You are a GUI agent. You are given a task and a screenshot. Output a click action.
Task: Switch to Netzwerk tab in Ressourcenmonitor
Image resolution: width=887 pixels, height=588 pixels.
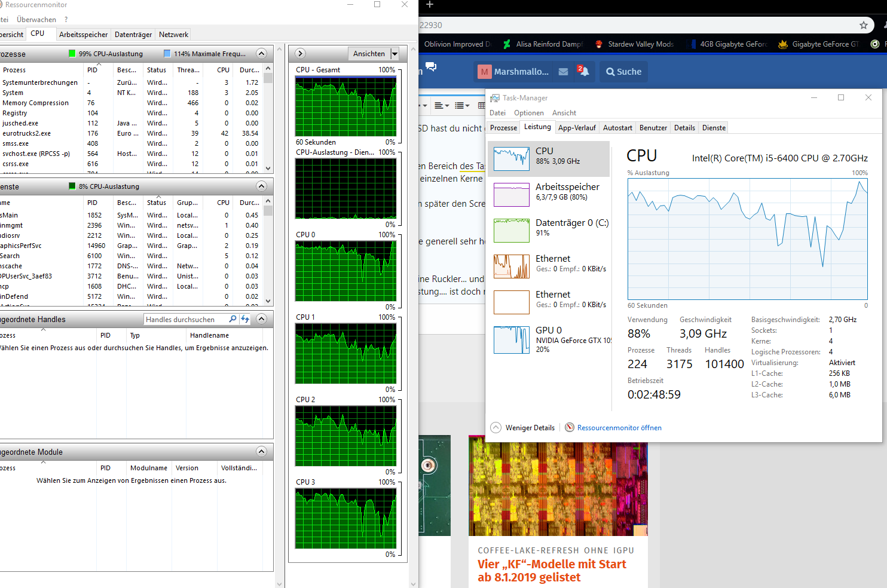[x=173, y=35]
